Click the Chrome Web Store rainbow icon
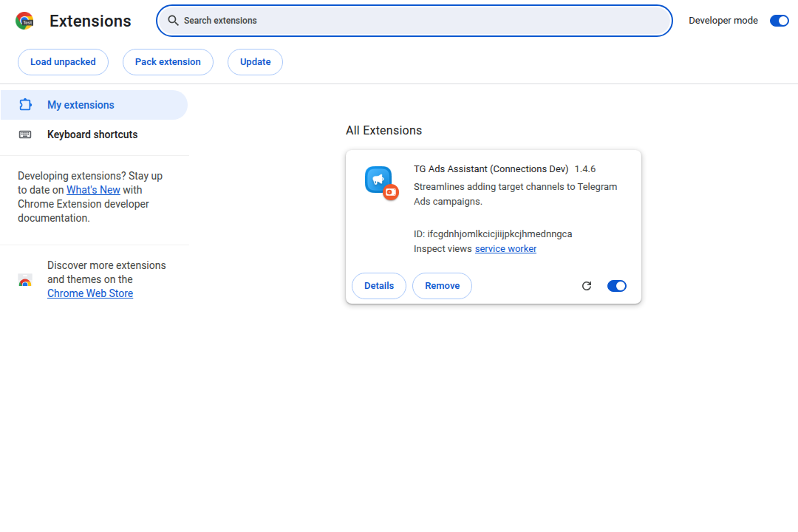This screenshot has width=798, height=532. [25, 280]
